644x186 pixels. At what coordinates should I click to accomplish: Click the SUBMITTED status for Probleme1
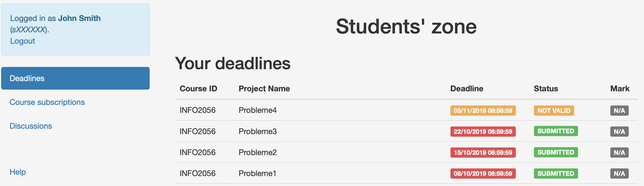(556, 174)
